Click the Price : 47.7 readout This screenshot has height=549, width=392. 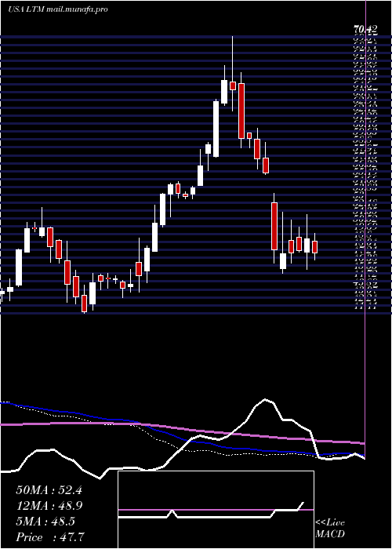[x=49, y=536]
